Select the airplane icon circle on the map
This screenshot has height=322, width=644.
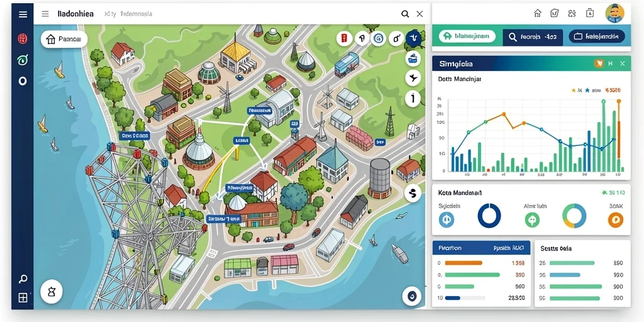coord(413,77)
